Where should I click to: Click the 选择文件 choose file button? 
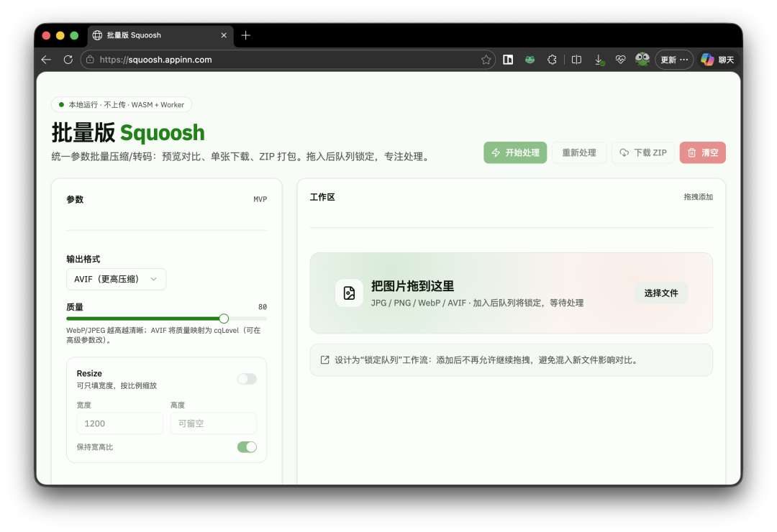tap(661, 293)
